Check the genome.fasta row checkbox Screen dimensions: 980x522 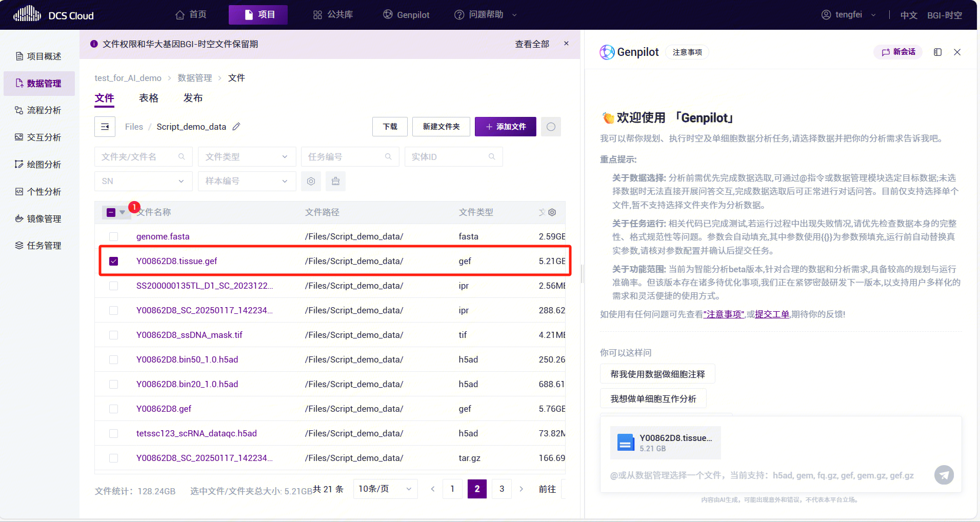coord(114,236)
